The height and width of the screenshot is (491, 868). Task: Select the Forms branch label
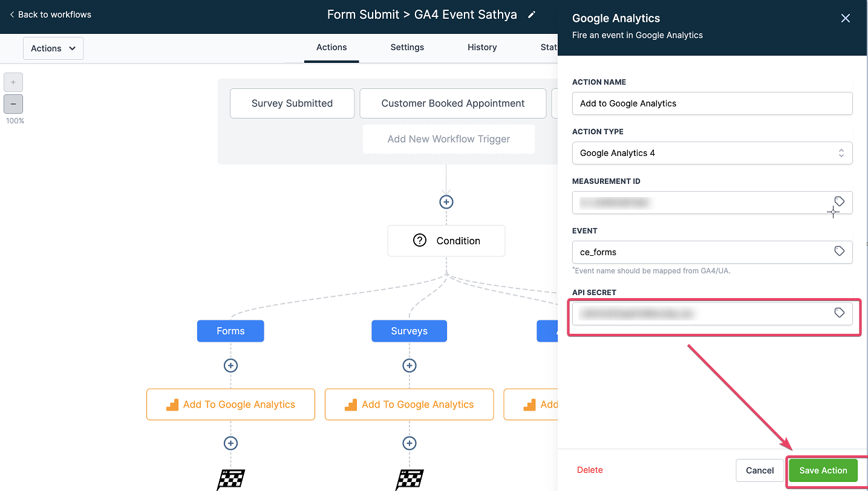click(x=230, y=331)
